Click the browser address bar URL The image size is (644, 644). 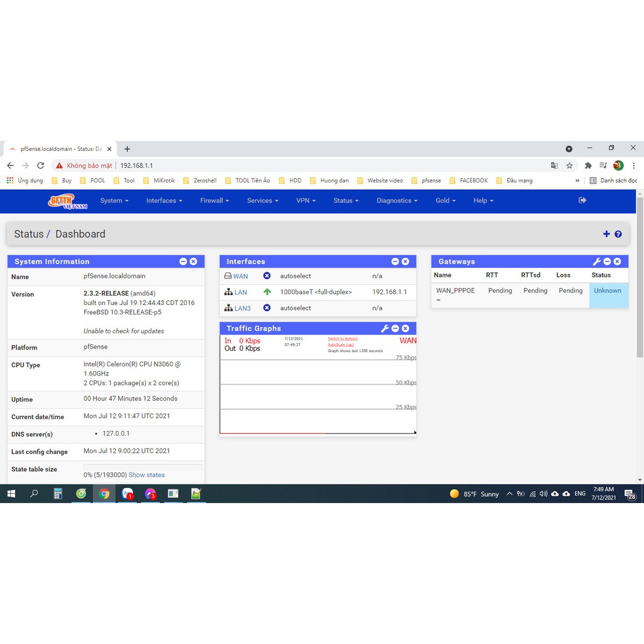[136, 165]
